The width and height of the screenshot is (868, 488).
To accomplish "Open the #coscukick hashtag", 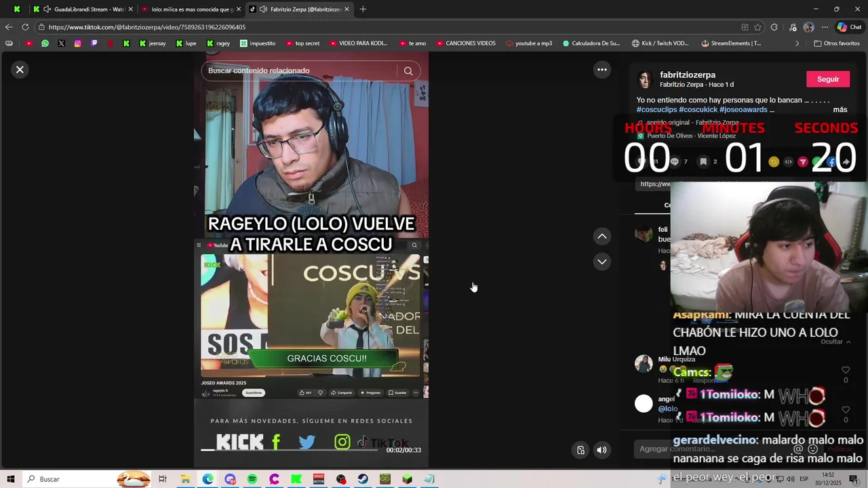I will coord(698,110).
